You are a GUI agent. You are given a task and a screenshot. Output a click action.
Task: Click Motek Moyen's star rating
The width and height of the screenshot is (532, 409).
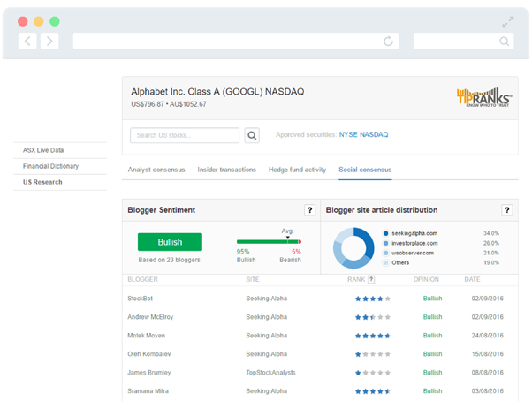(x=373, y=336)
